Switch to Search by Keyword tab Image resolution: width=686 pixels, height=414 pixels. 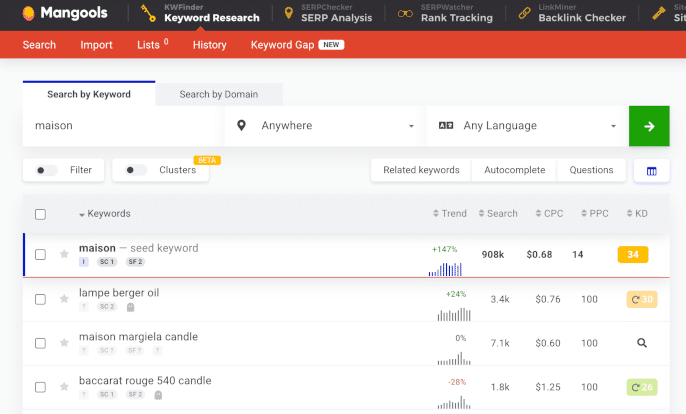(89, 94)
